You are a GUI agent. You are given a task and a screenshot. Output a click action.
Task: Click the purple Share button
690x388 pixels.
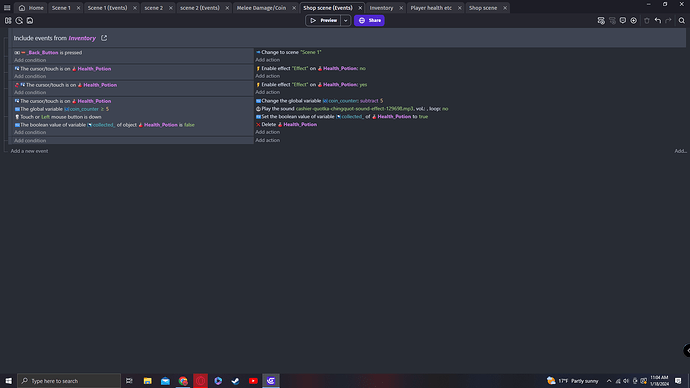(x=369, y=20)
